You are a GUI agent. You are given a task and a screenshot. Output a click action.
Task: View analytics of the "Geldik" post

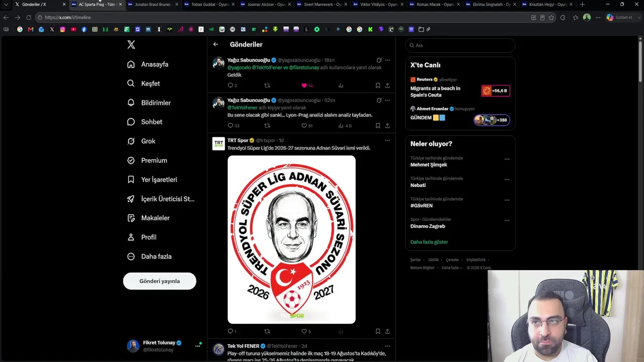341,85
